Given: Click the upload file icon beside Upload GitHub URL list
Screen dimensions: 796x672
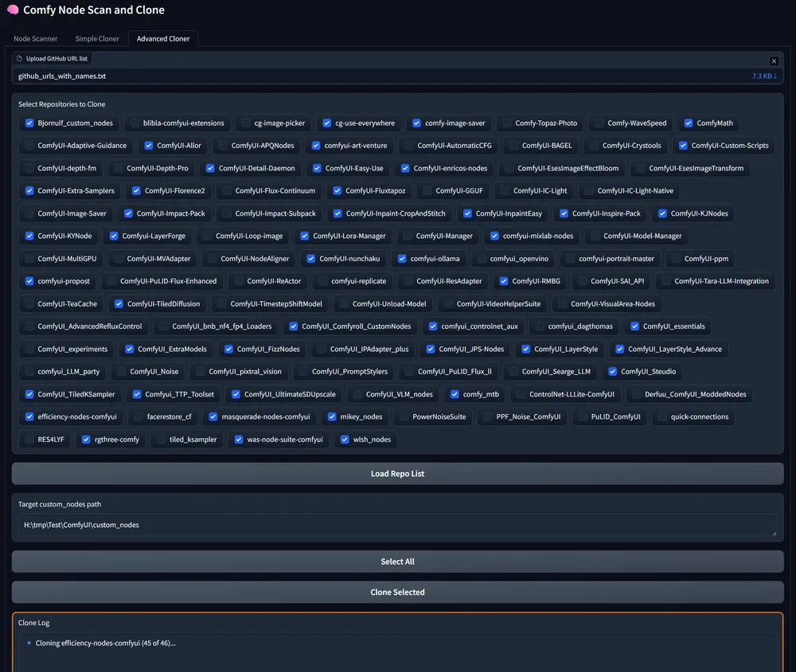Looking at the screenshot, I should tap(20, 58).
